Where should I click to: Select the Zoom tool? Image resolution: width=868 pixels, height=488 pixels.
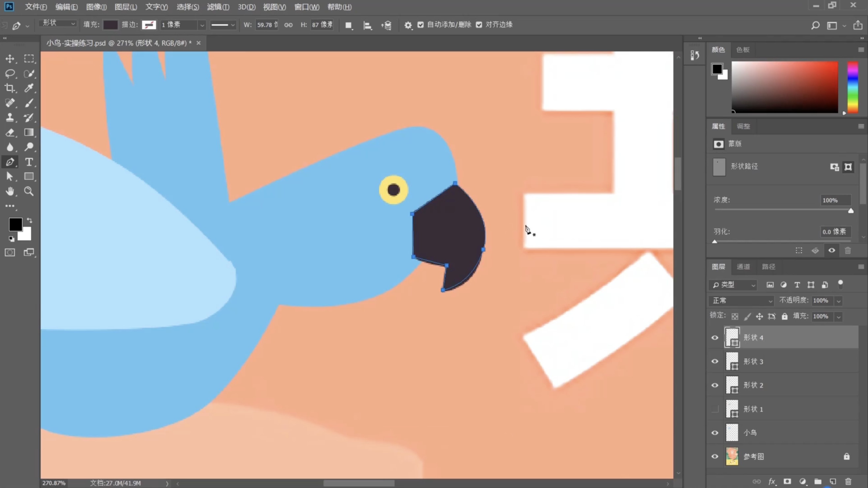pos(29,191)
